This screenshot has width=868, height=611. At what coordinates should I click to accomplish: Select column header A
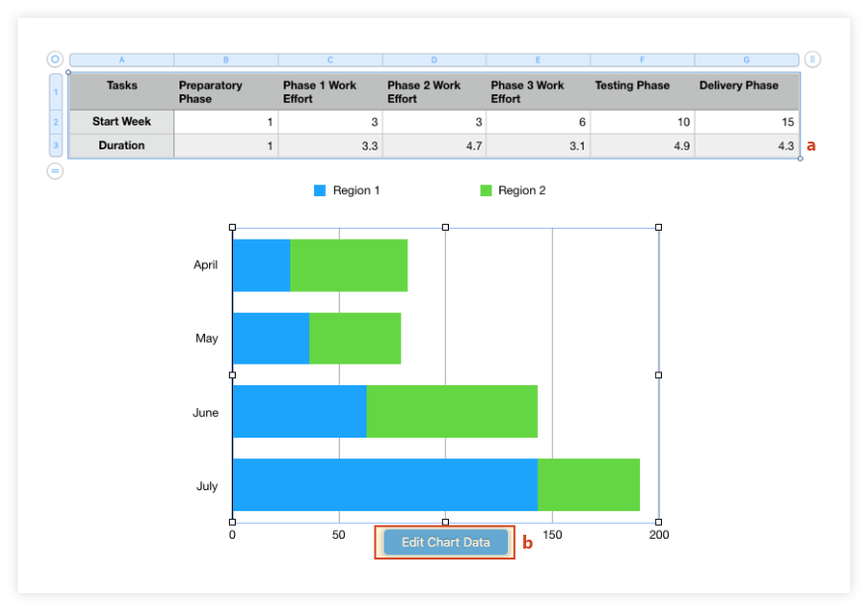[122, 59]
